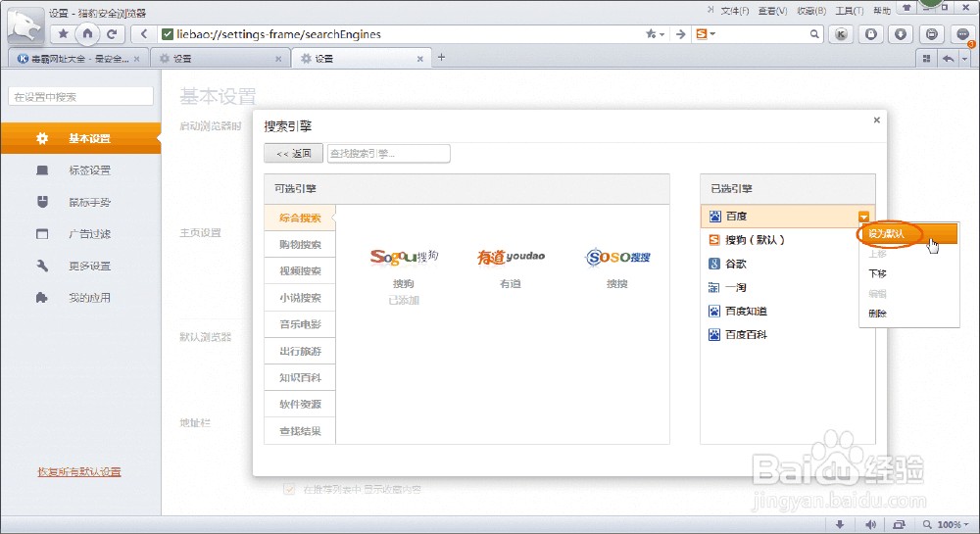Select the 视频搜索 category

click(x=300, y=271)
